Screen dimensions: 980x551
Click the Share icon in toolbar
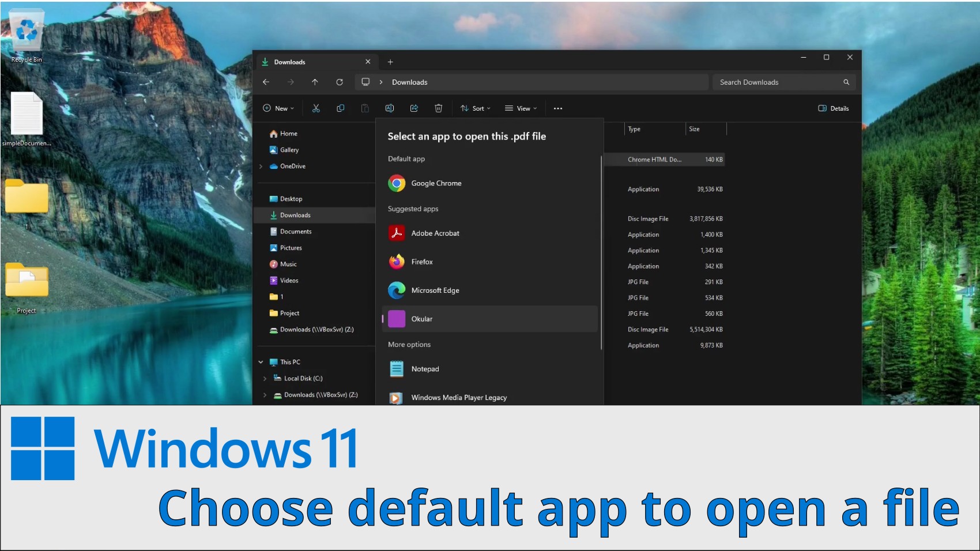click(x=414, y=108)
